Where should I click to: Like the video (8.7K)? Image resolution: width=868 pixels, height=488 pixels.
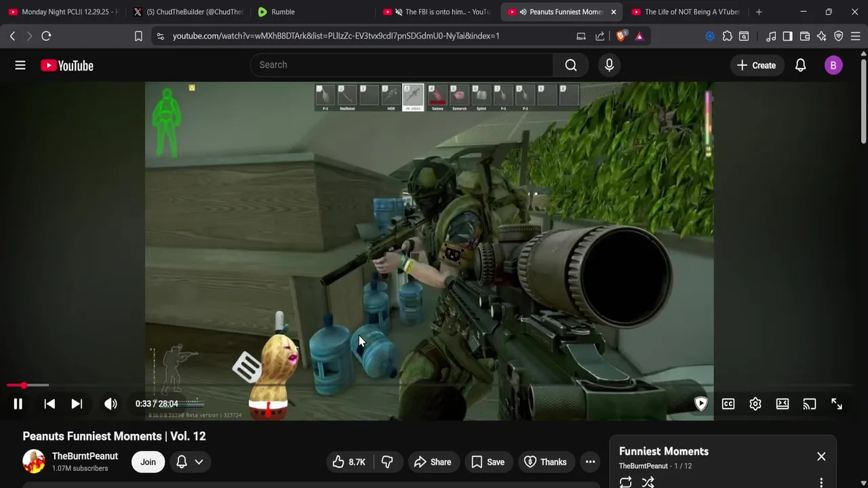349,462
